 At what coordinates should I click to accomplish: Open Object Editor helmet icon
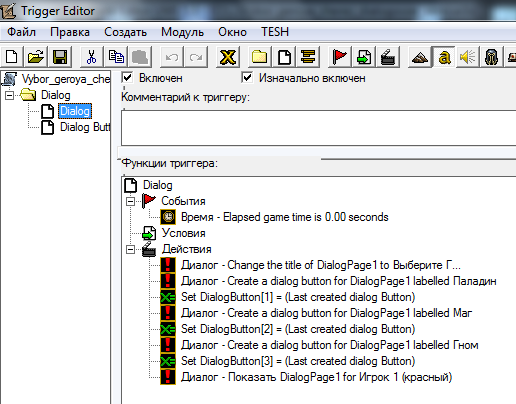tap(491, 57)
